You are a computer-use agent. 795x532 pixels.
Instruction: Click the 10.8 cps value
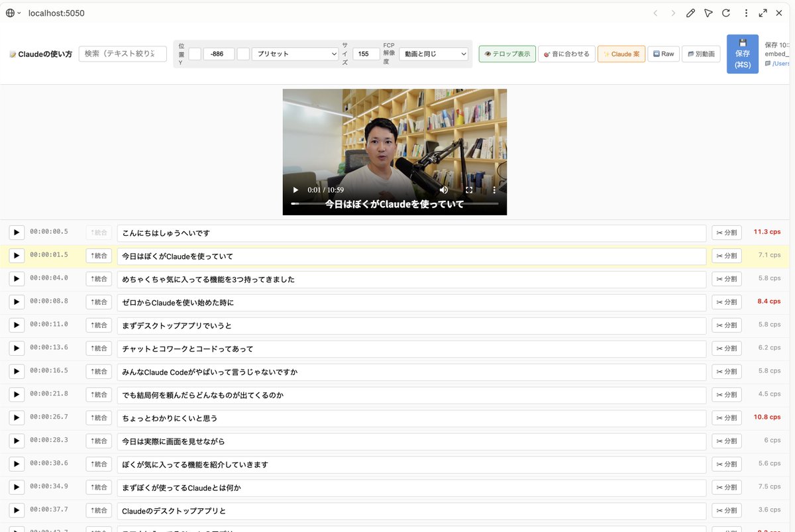click(x=767, y=417)
